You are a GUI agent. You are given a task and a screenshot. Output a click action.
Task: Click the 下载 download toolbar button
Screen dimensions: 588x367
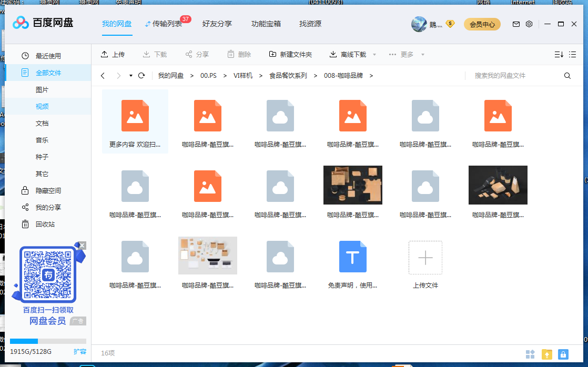[x=155, y=54]
